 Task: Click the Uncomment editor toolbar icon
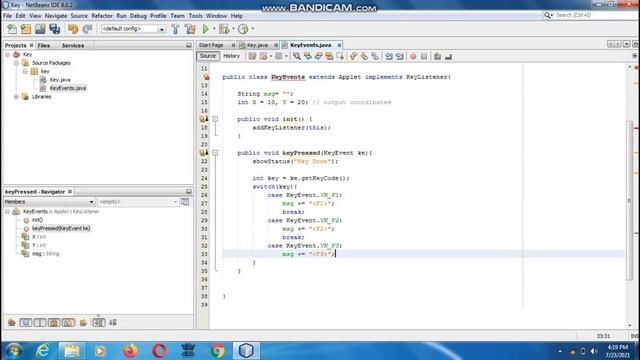(448, 56)
